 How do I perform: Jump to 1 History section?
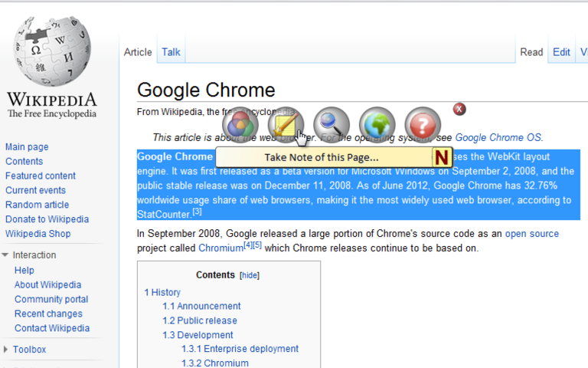coord(162,292)
